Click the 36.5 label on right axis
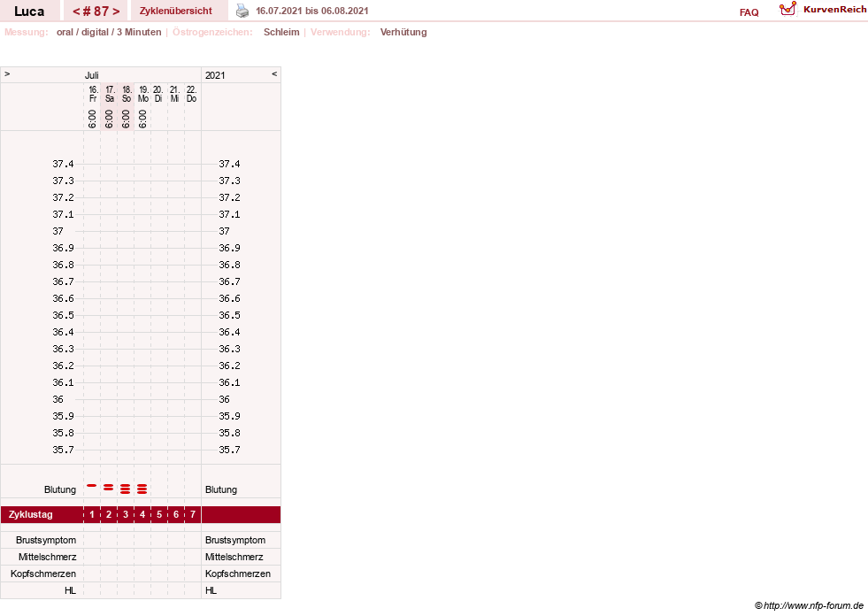Viewport: 868px width, 616px height. (x=229, y=315)
